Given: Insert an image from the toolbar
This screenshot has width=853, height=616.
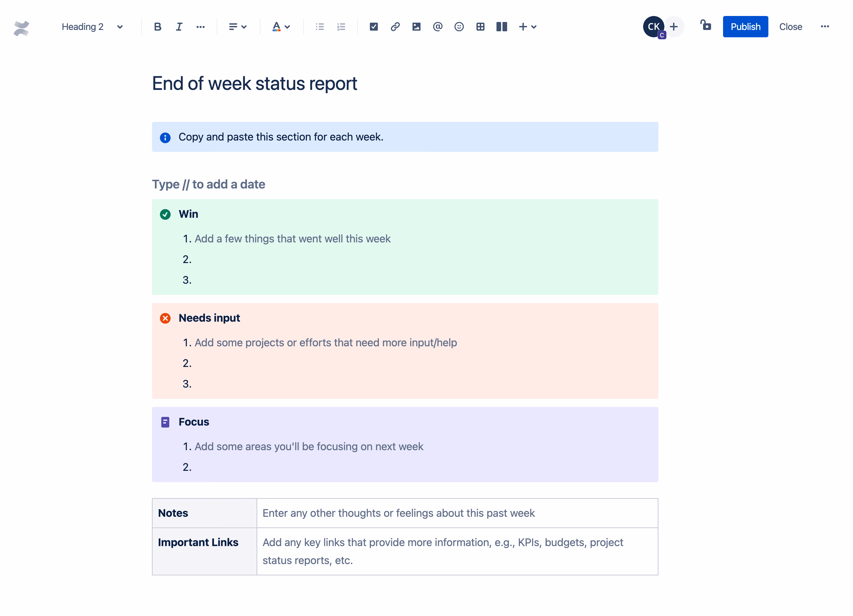Looking at the screenshot, I should click(416, 27).
